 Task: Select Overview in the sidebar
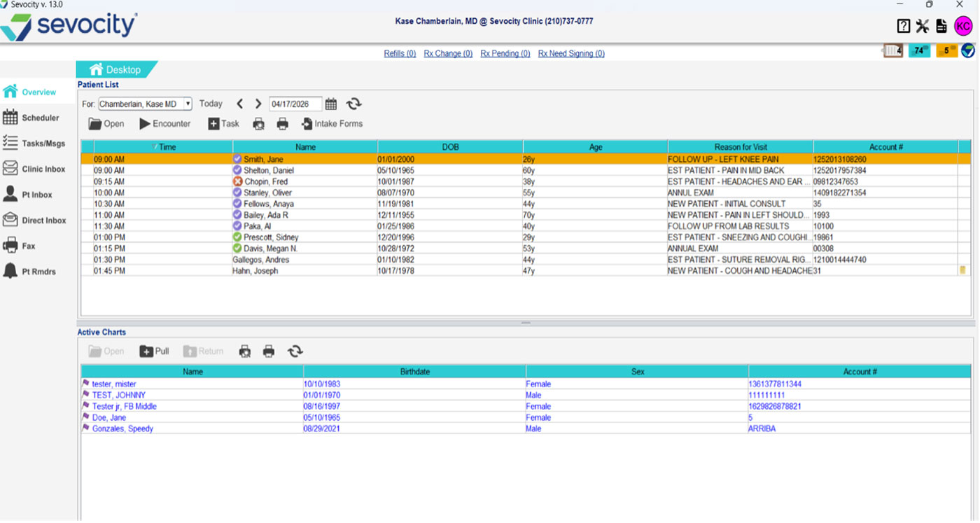tap(38, 92)
